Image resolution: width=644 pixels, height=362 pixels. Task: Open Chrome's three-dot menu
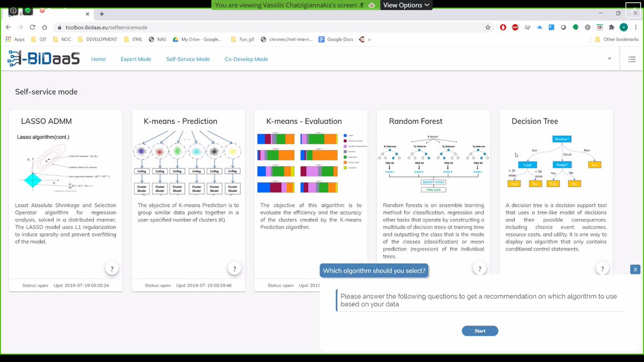[x=635, y=27]
